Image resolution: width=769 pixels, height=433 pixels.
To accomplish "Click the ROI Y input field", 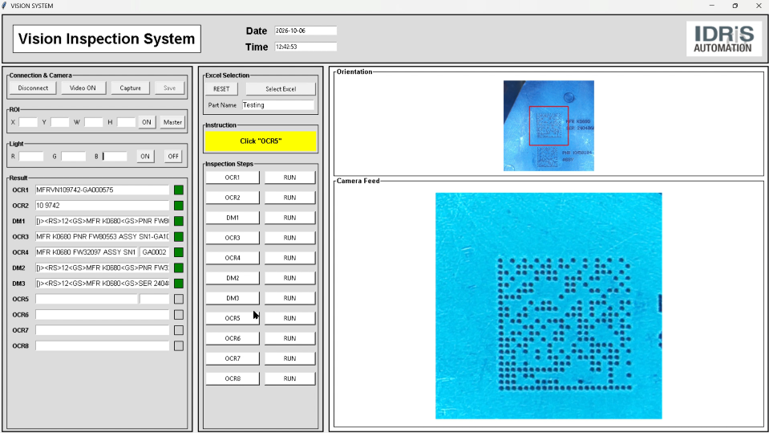I will (60, 122).
